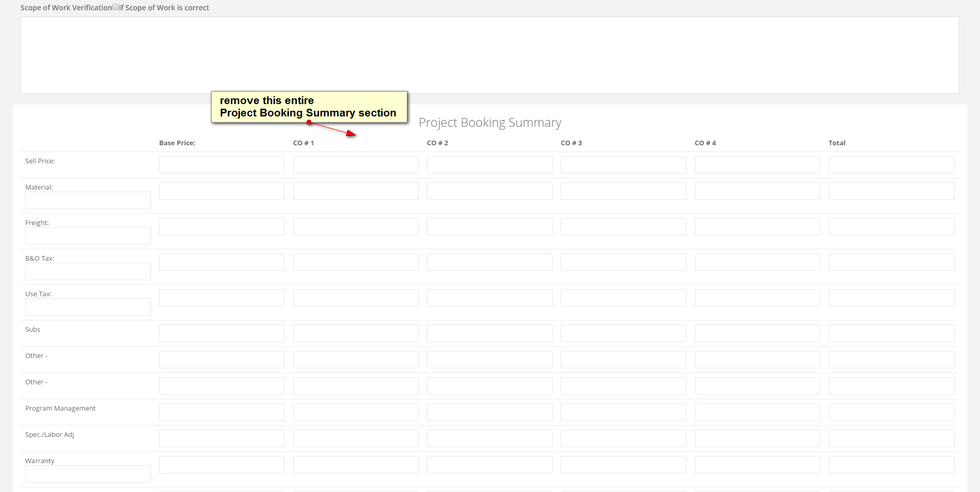Focus the Use Tax Total field

point(891,298)
